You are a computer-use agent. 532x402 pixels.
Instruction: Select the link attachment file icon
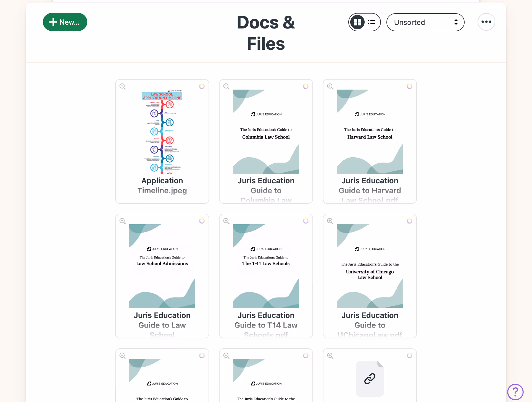[x=370, y=378]
